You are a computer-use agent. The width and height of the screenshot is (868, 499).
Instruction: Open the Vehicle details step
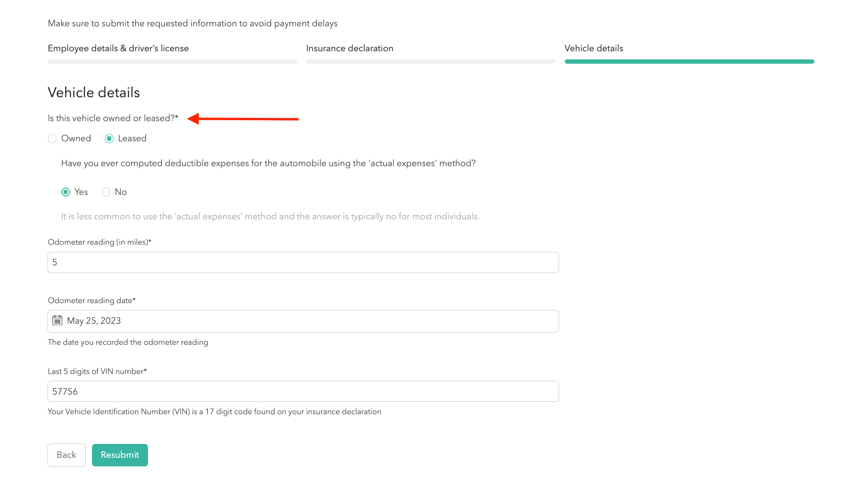594,48
